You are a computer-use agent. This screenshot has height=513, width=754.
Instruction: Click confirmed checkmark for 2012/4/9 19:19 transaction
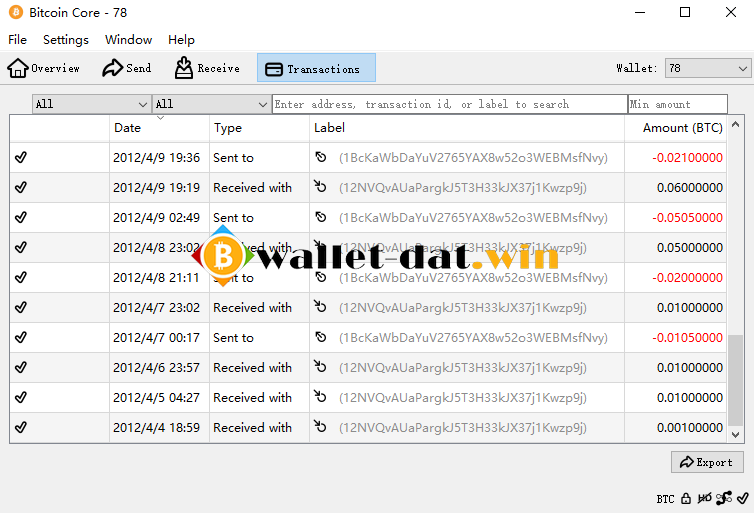[x=21, y=187]
